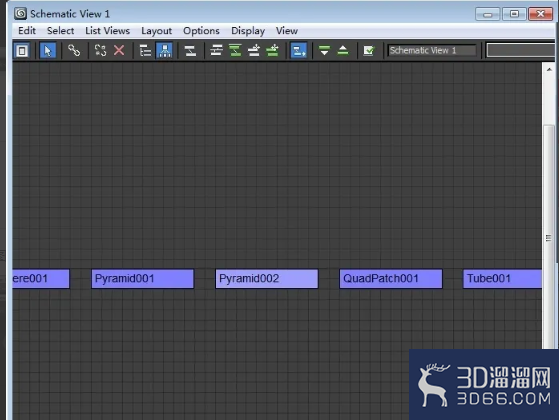Click the green Arrange Selected icon
The height and width of the screenshot is (420, 559).
click(235, 51)
